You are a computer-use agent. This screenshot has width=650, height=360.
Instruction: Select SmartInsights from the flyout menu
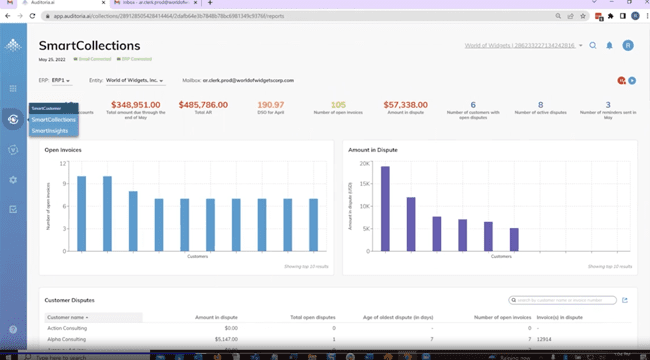coord(50,131)
